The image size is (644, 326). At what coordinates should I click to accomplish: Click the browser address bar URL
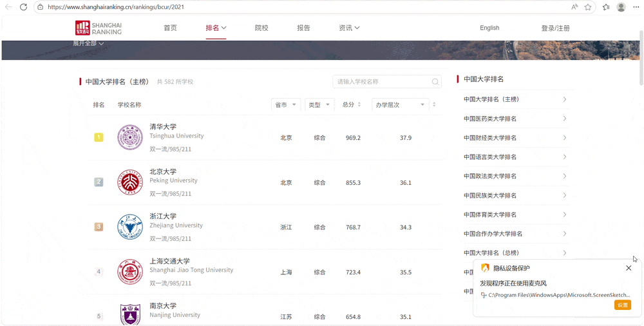coord(116,7)
